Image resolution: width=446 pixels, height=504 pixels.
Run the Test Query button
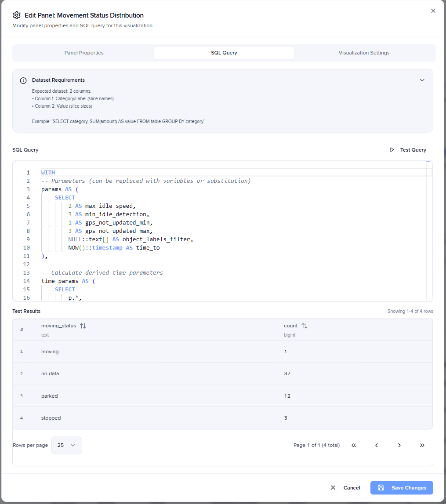tap(408, 150)
